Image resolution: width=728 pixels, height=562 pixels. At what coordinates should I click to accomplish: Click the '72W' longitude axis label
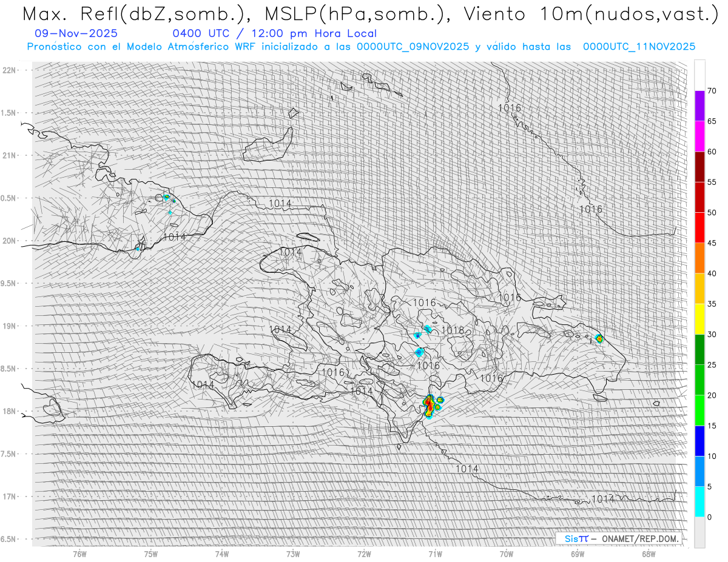pos(364,554)
